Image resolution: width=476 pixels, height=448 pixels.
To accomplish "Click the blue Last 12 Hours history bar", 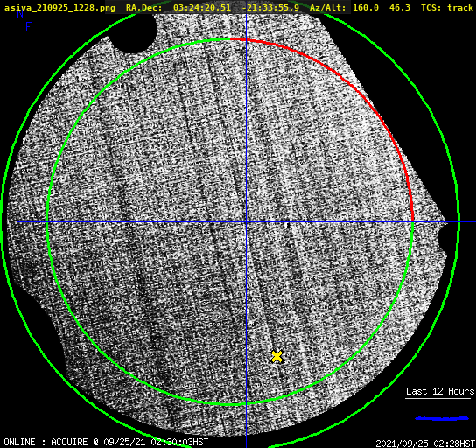I will pos(442,418).
